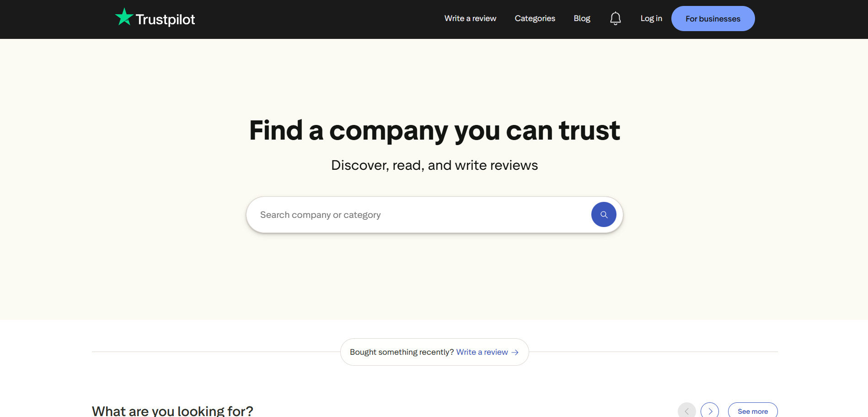Click the For businesses button
This screenshot has width=868, height=417.
click(713, 19)
